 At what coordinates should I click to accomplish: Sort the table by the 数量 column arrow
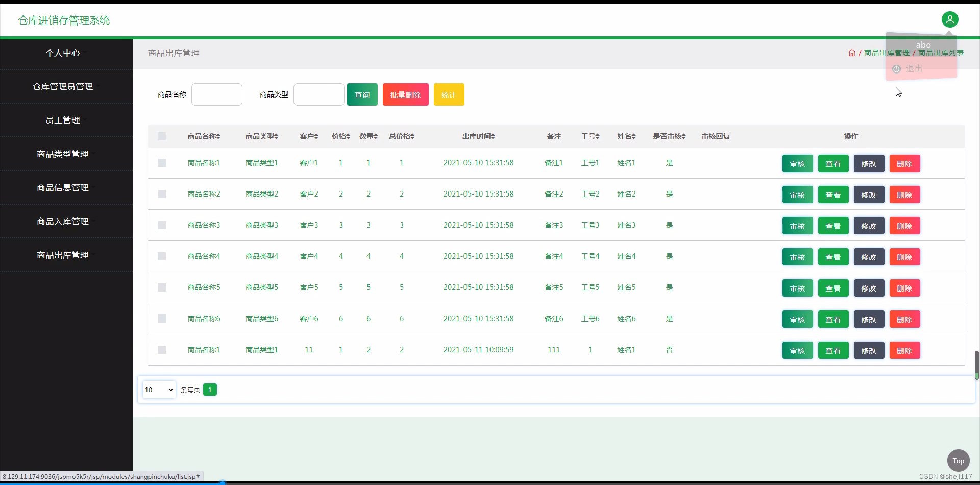click(376, 136)
